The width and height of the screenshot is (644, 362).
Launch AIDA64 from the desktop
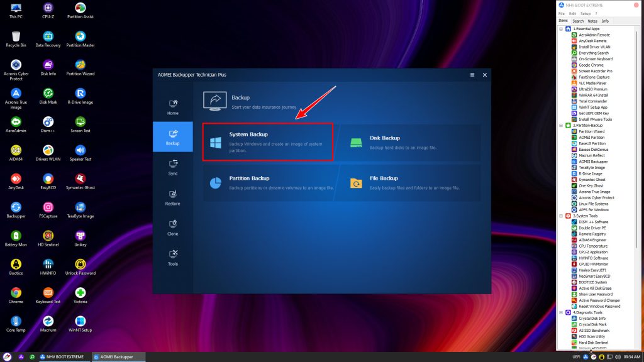(16, 153)
